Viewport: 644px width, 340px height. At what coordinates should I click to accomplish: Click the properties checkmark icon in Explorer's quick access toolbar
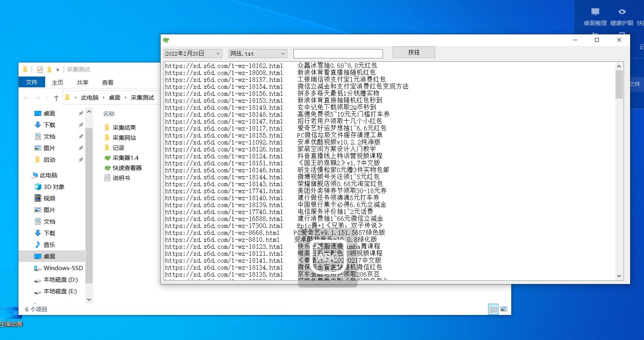pos(40,70)
